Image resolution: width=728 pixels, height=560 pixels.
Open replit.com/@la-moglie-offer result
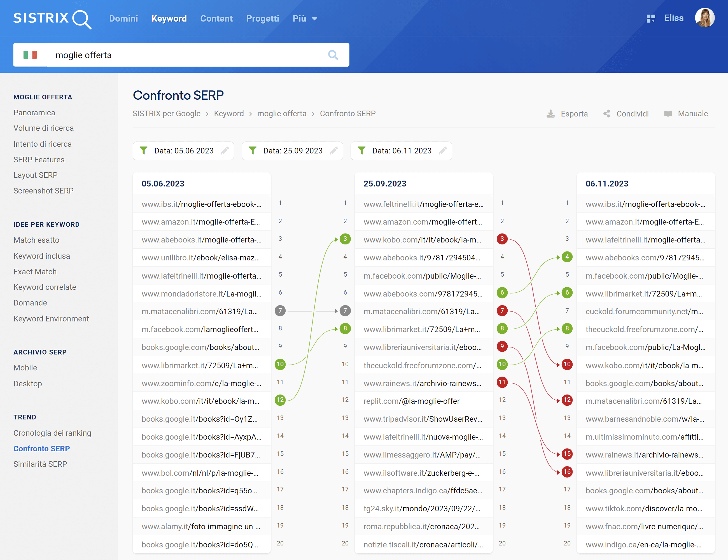424,401
